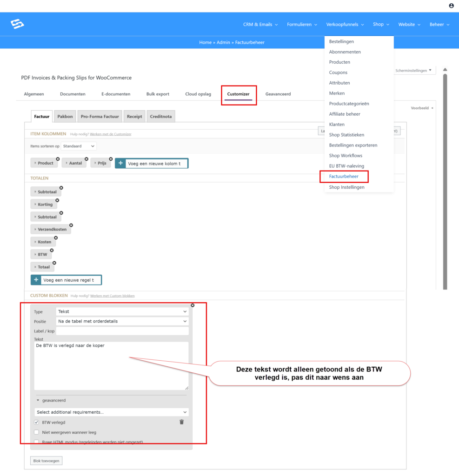Uncheck the BTW verlegd checkbox
This screenshot has height=476, width=459.
coord(37,422)
